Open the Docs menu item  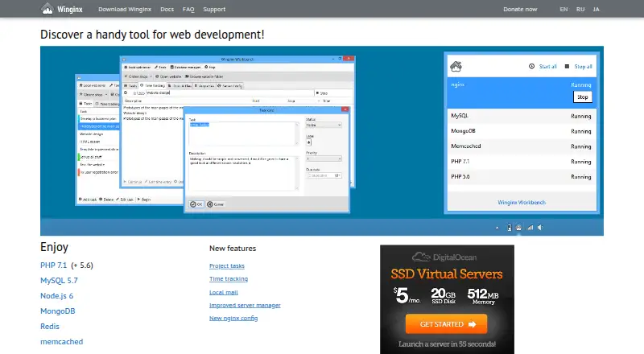(x=167, y=9)
